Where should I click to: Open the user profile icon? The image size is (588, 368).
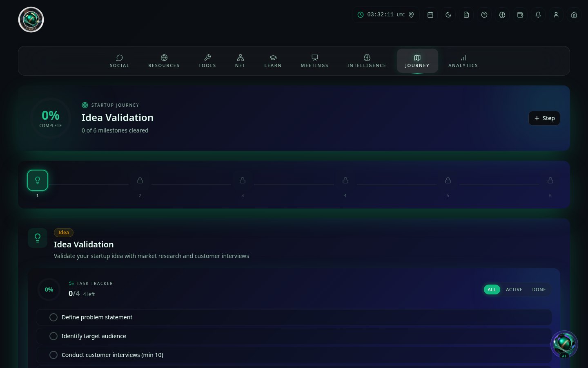[x=556, y=15]
